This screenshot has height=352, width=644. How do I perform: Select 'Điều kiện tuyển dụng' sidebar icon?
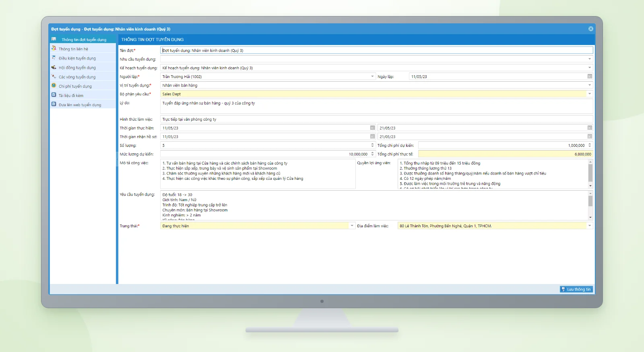pyautogui.click(x=54, y=58)
